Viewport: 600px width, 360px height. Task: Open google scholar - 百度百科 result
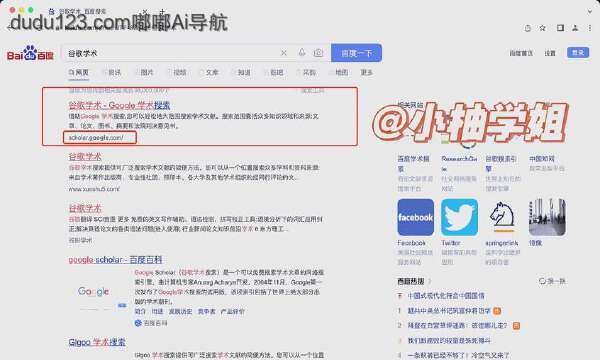point(115,260)
